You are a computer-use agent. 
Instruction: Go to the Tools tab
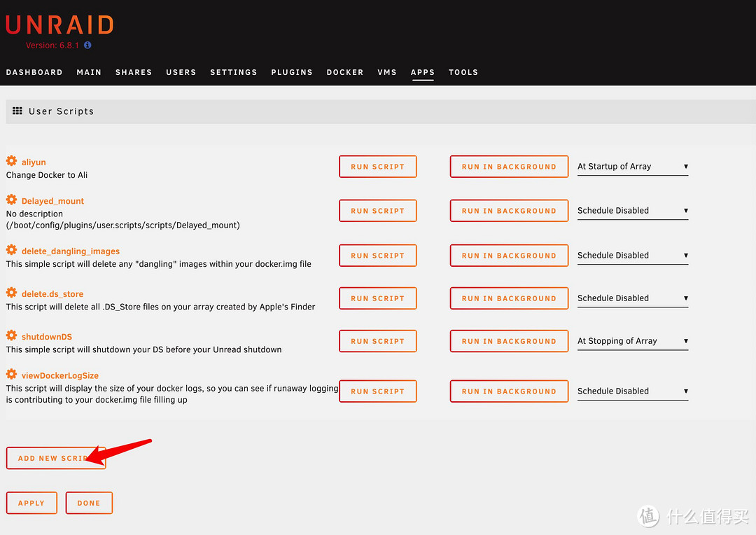[x=463, y=72]
